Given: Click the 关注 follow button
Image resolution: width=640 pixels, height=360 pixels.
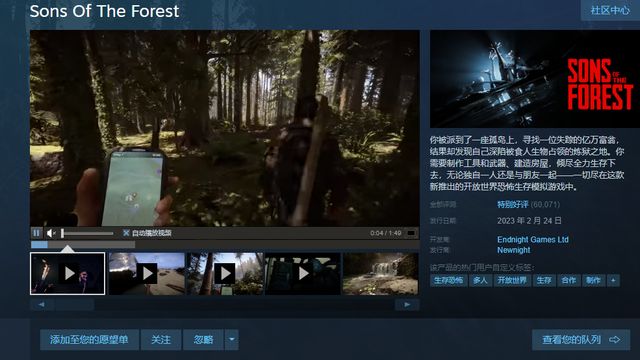Looking at the screenshot, I should (161, 340).
